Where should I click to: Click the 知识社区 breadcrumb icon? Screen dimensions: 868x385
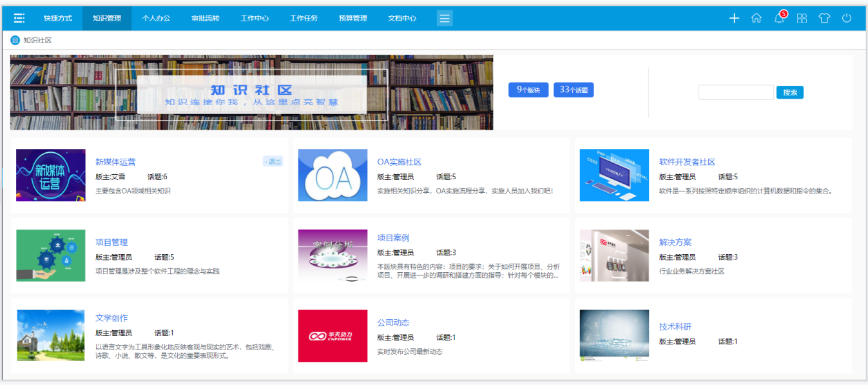(15, 41)
